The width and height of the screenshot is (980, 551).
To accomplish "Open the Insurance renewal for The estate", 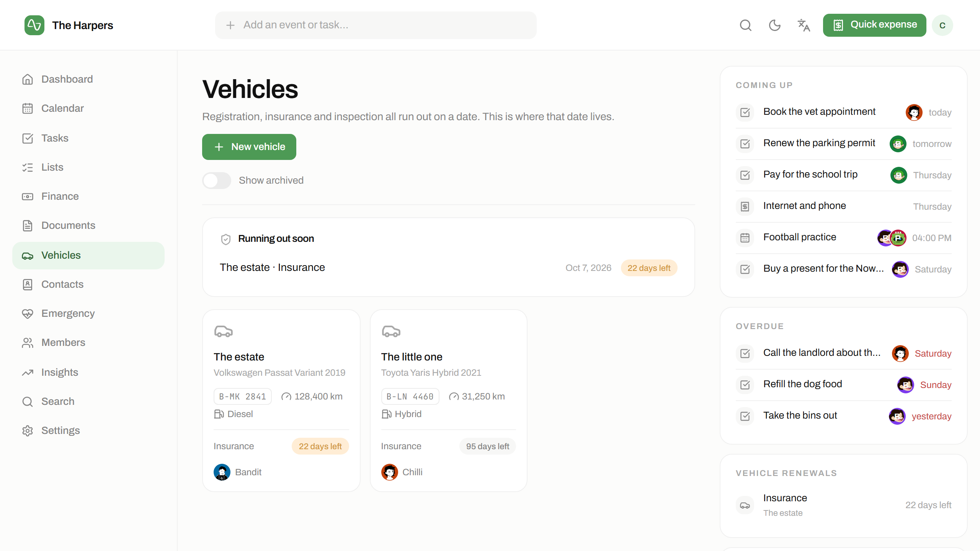I will (843, 505).
